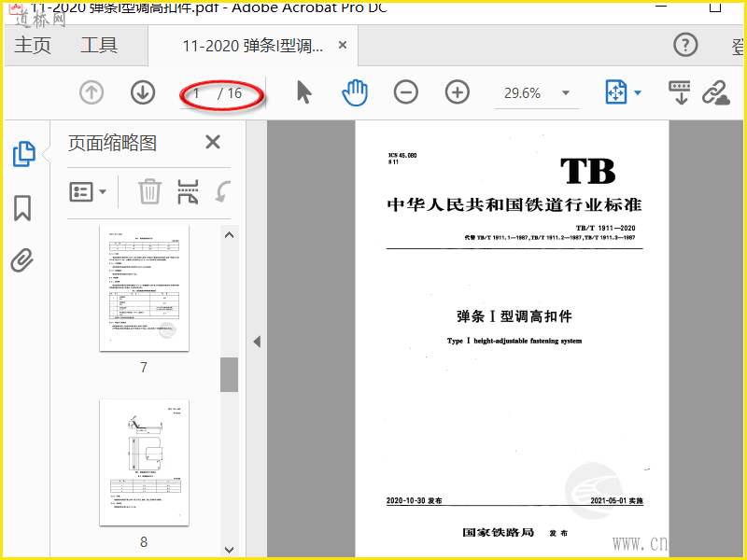Close the document tab
Image resolution: width=747 pixels, height=560 pixels.
click(x=343, y=45)
